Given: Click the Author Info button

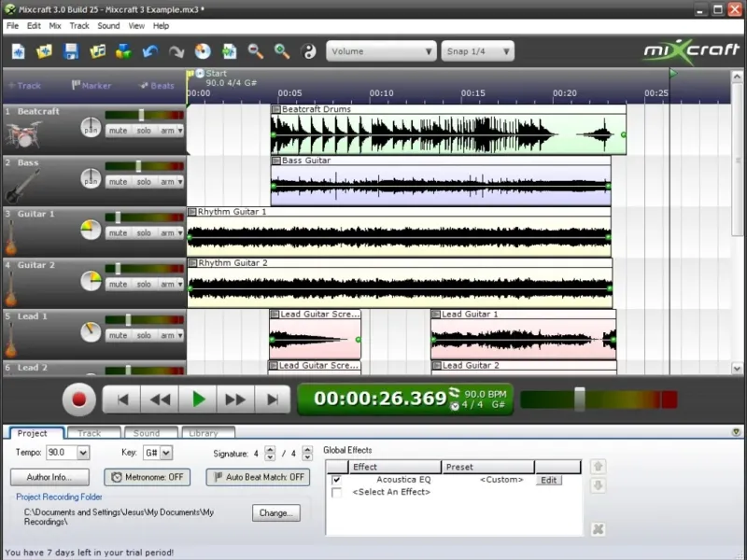Looking at the screenshot, I should click(50, 477).
